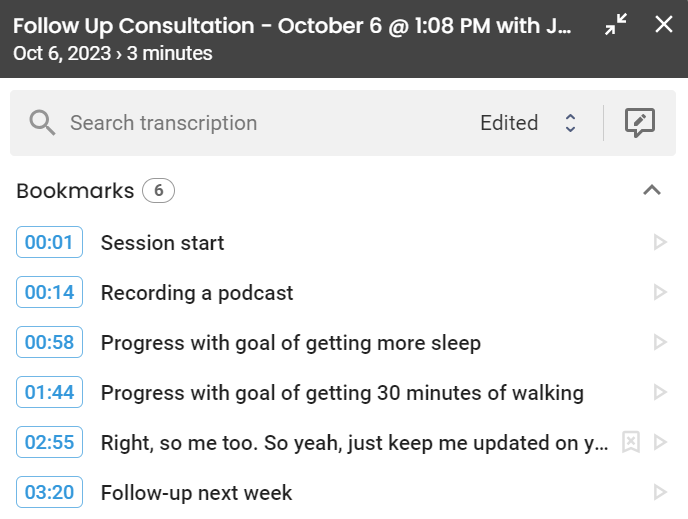The width and height of the screenshot is (688, 519).
Task: Click the Search transcription field
Action: [263, 123]
